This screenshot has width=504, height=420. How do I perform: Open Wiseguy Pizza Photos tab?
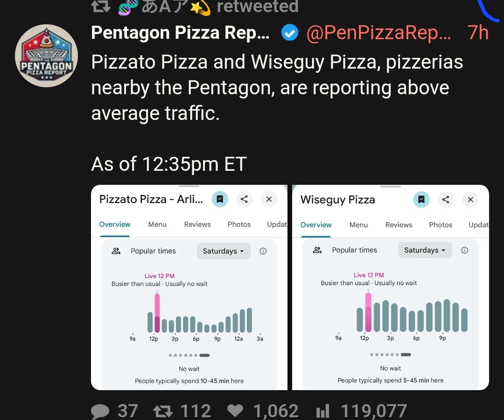click(441, 225)
